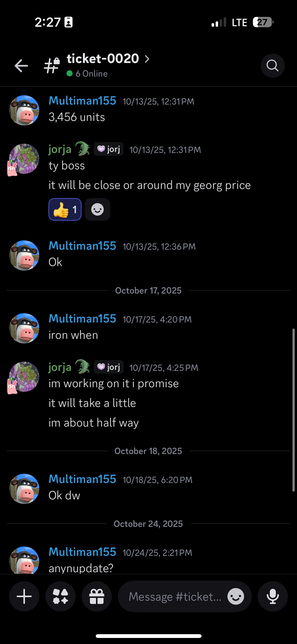This screenshot has height=644, width=297.
Task: Add a reaction with smiley button
Action: coord(97,209)
